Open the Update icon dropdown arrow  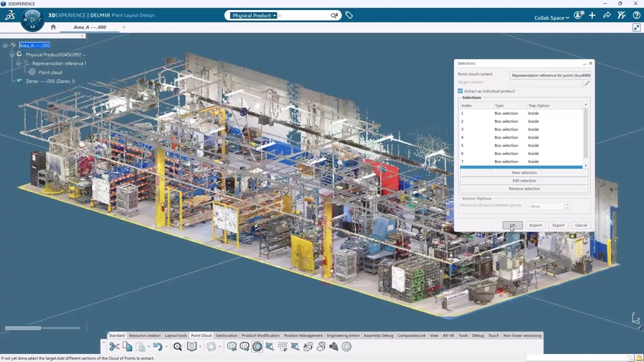(220, 347)
